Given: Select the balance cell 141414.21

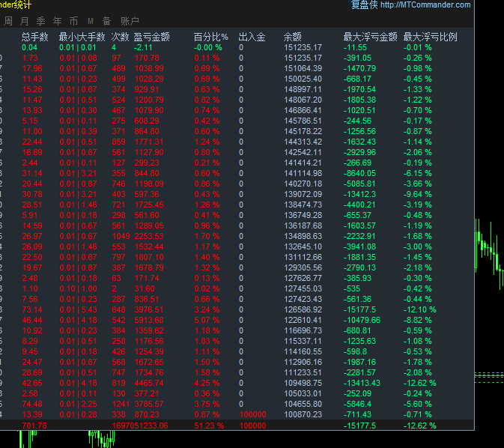Looking at the screenshot, I should point(303,163).
